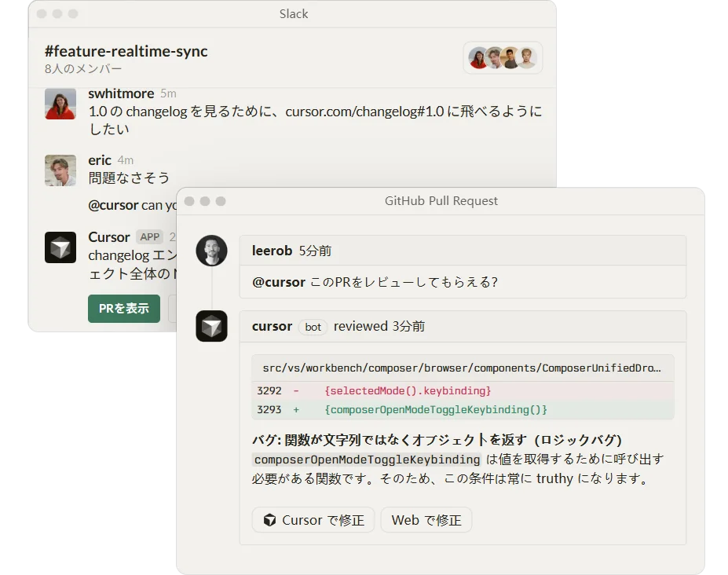Click added diff line 3293
The image size is (728, 575).
[x=463, y=410]
